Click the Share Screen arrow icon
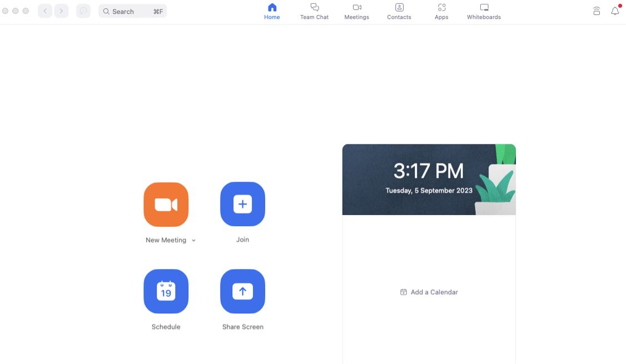626x364 pixels. tap(243, 291)
